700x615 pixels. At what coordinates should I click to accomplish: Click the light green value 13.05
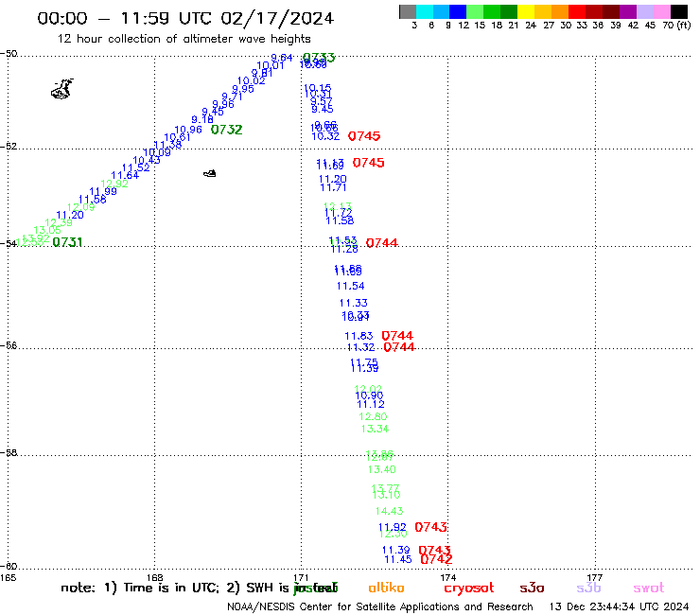(x=47, y=230)
